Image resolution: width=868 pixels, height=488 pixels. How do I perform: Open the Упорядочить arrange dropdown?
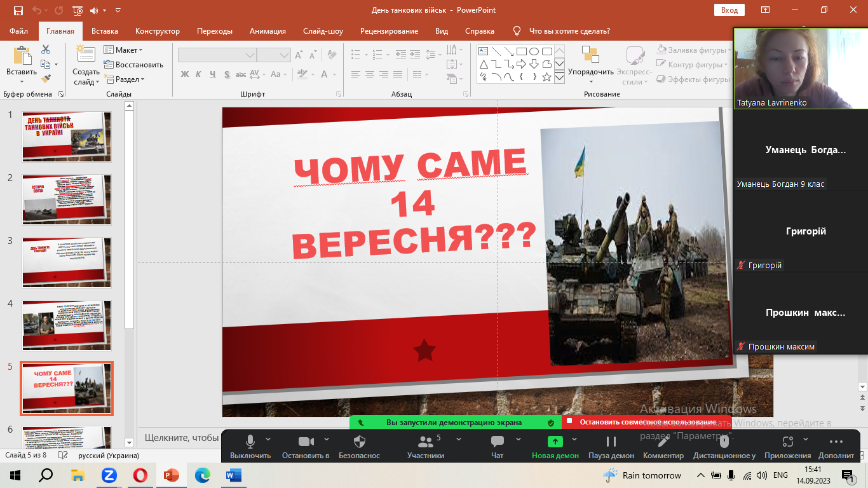pyautogui.click(x=591, y=65)
